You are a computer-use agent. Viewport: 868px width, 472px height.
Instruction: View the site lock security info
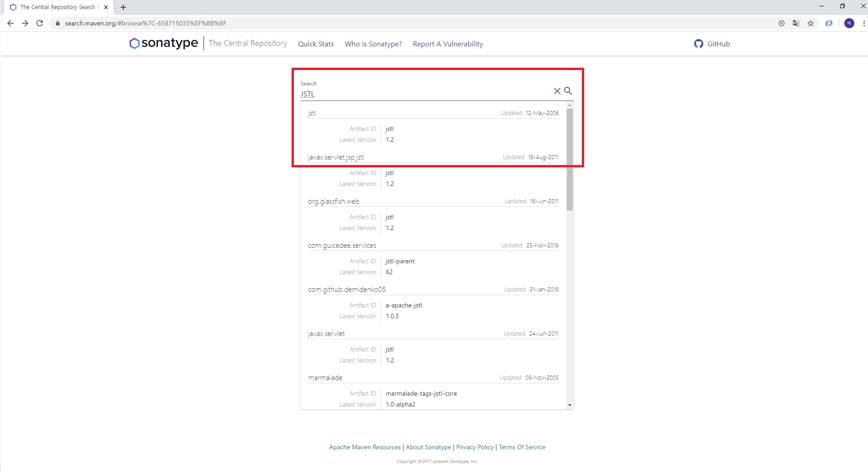(57, 23)
